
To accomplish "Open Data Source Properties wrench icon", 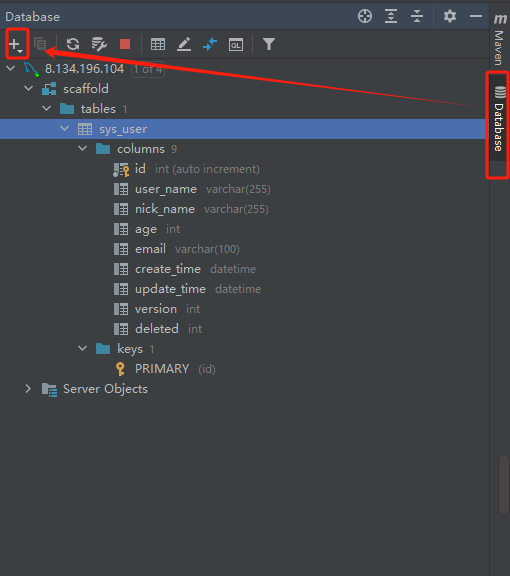I will pyautogui.click(x=99, y=44).
